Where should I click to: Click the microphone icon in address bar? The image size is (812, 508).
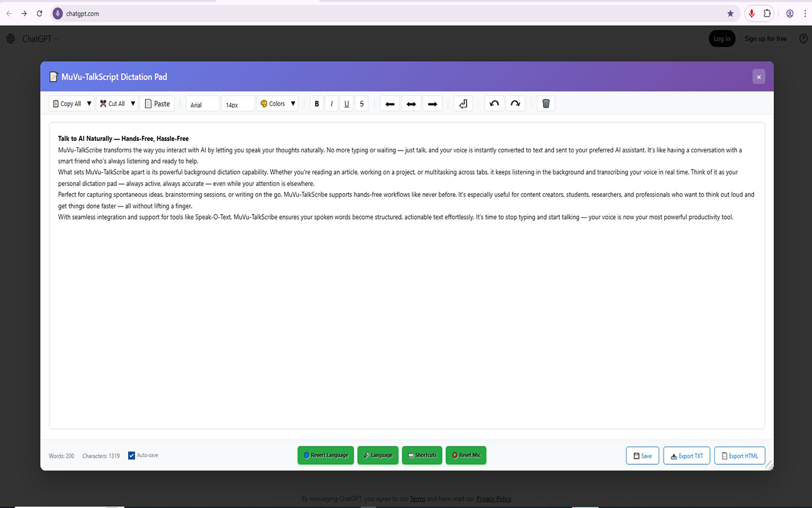(x=58, y=13)
